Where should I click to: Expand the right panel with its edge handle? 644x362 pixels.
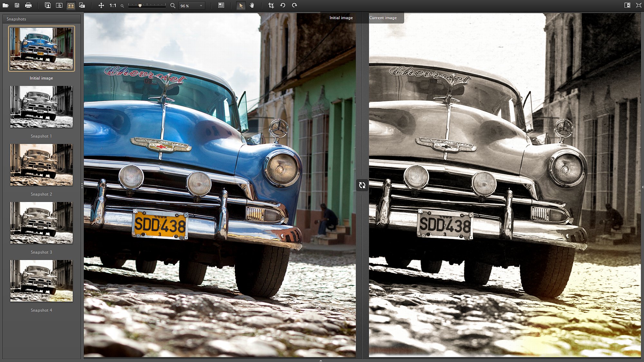(x=643, y=187)
